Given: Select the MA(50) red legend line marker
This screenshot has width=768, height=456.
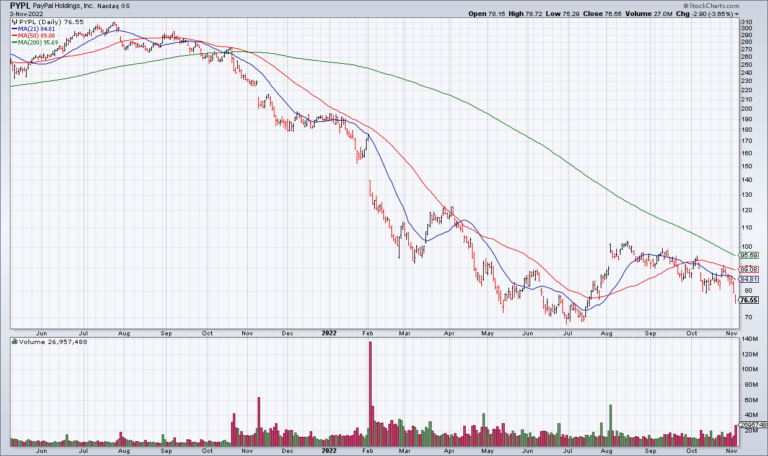Looking at the screenshot, I should tap(13, 37).
